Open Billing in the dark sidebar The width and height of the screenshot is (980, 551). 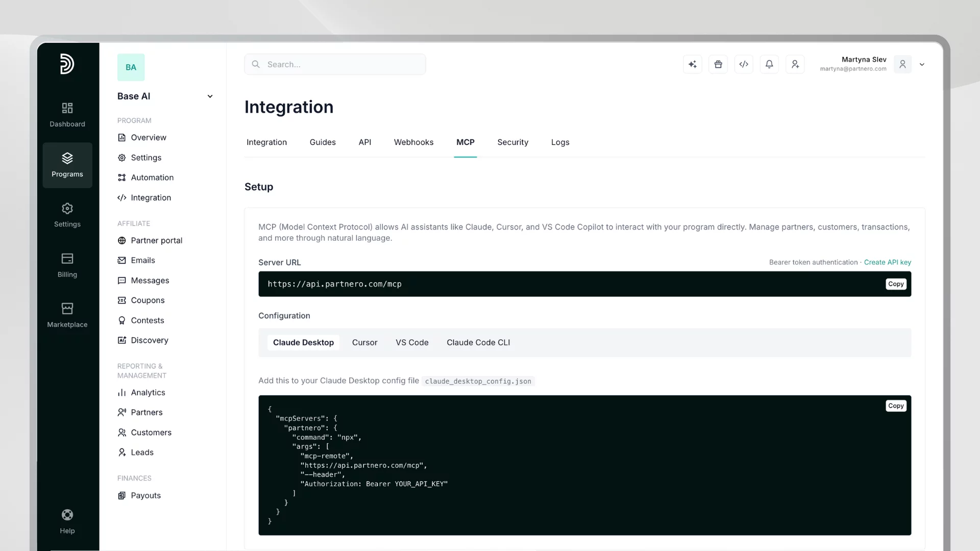pos(67,265)
